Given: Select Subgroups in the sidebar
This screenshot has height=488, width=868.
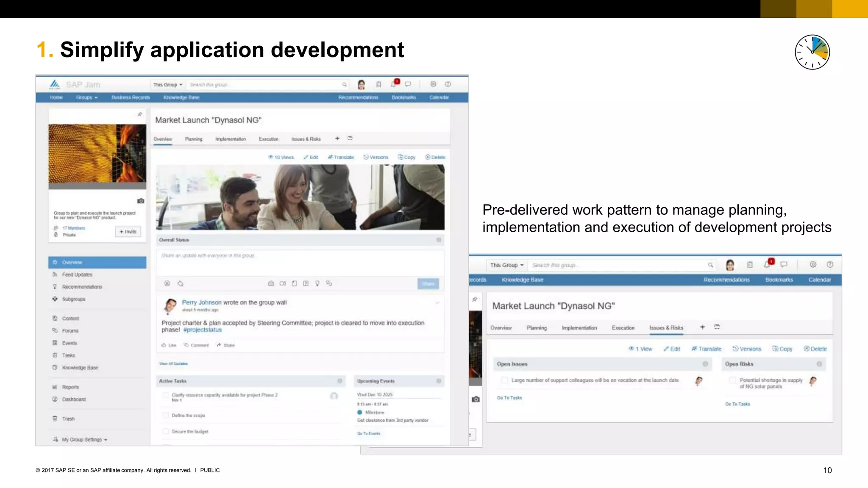Looking at the screenshot, I should coord(74,299).
